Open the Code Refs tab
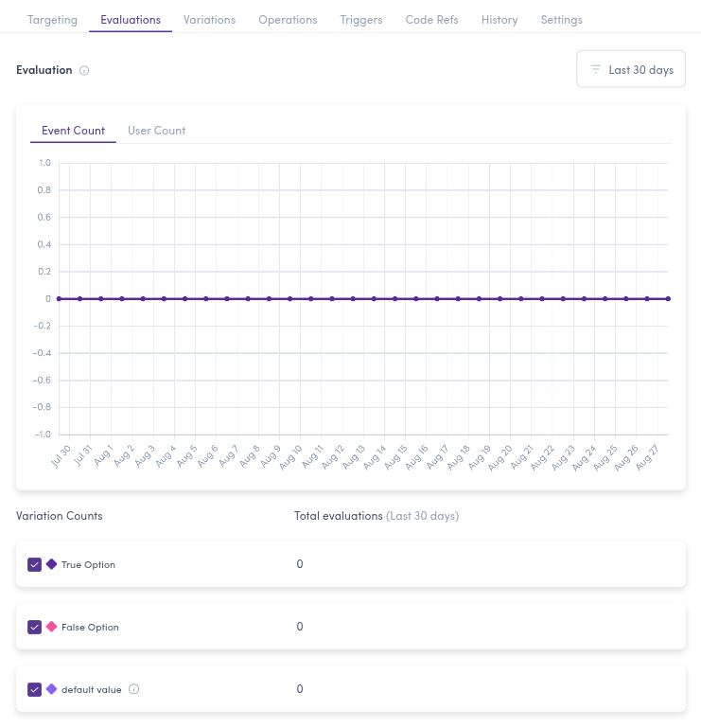This screenshot has width=701, height=728. [431, 20]
